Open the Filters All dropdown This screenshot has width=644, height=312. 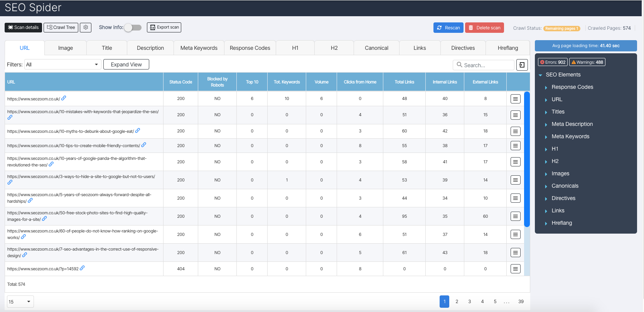tap(62, 64)
